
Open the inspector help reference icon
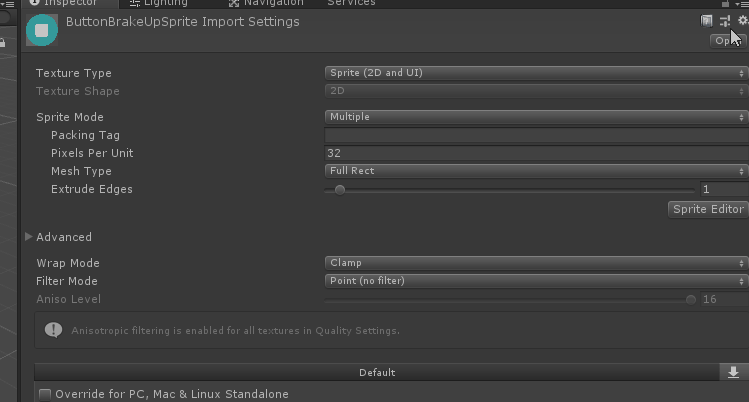706,21
